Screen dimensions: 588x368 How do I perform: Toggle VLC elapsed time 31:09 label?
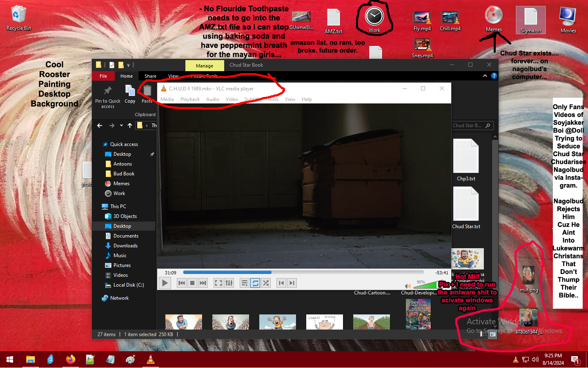pos(170,273)
